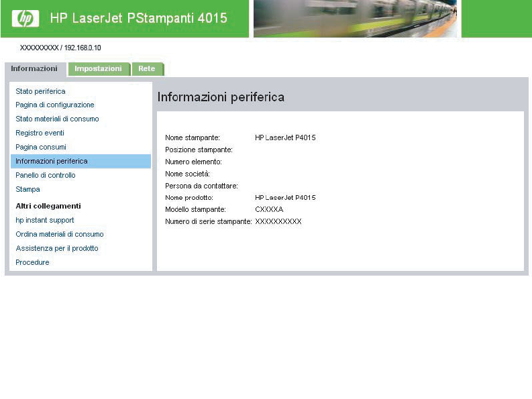Click the Nome prodotto label
Screen dimensions: 532x399
(189, 197)
